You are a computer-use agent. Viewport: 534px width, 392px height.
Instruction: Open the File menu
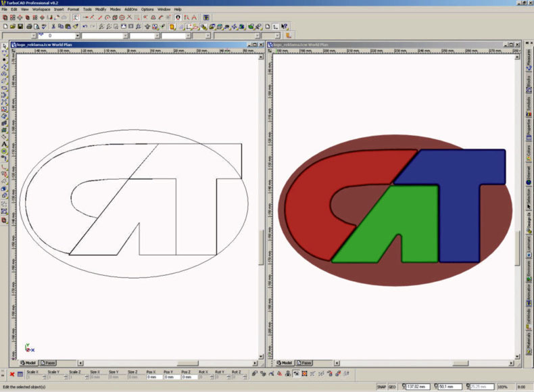point(4,9)
